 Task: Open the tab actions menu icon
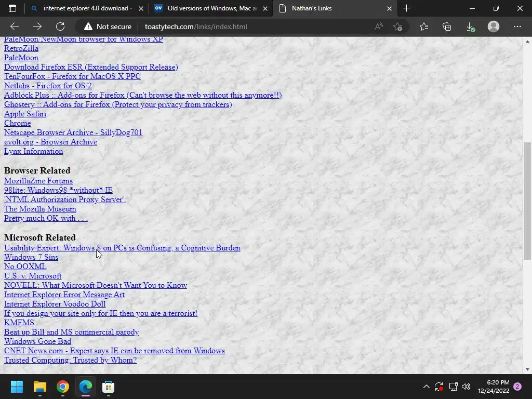(12, 8)
